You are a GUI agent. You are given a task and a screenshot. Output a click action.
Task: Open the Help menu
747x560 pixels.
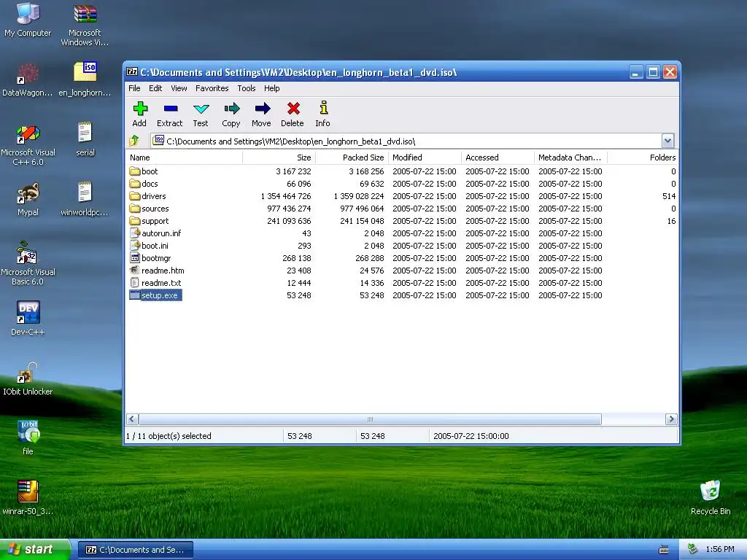coord(271,88)
